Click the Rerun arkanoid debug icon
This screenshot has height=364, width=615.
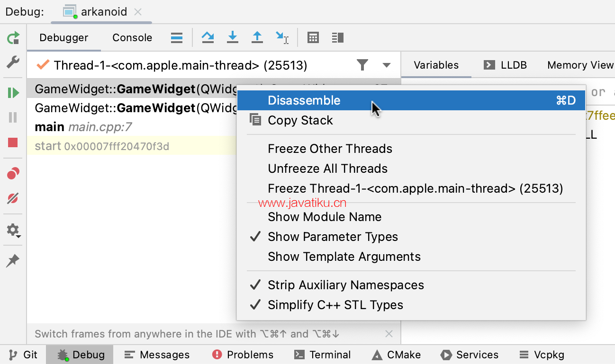pos(13,38)
